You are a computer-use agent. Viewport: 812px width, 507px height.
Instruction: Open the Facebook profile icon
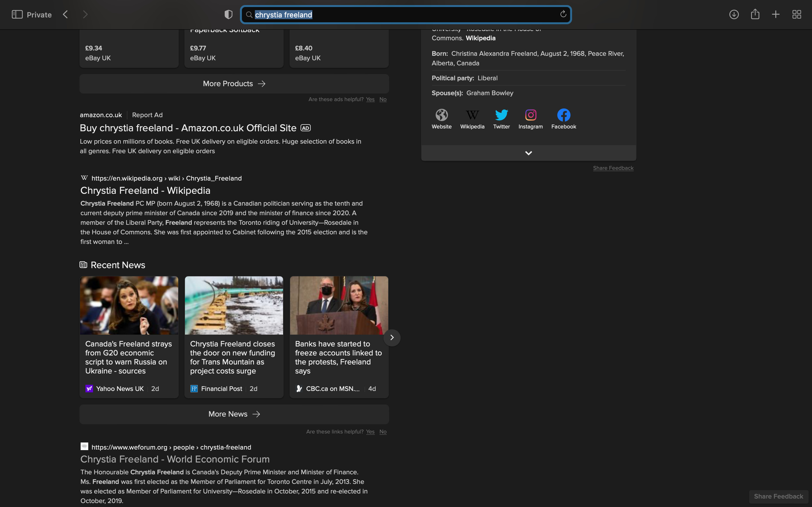click(563, 115)
